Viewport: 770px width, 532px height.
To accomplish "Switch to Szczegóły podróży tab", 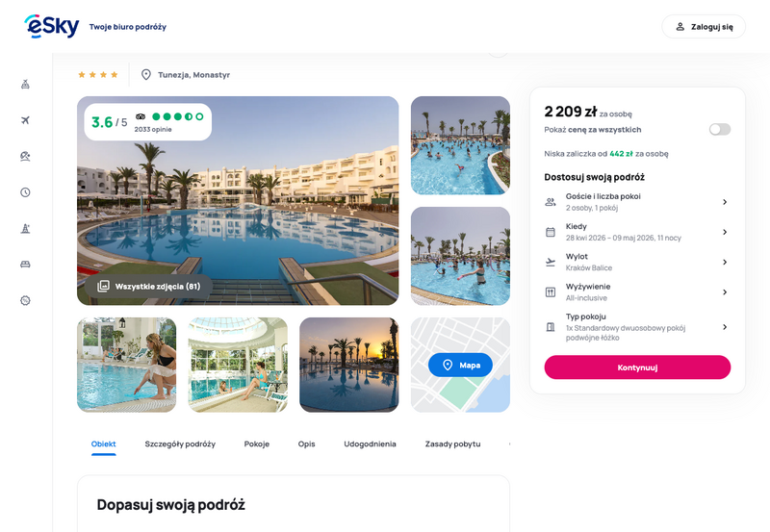I will (180, 444).
